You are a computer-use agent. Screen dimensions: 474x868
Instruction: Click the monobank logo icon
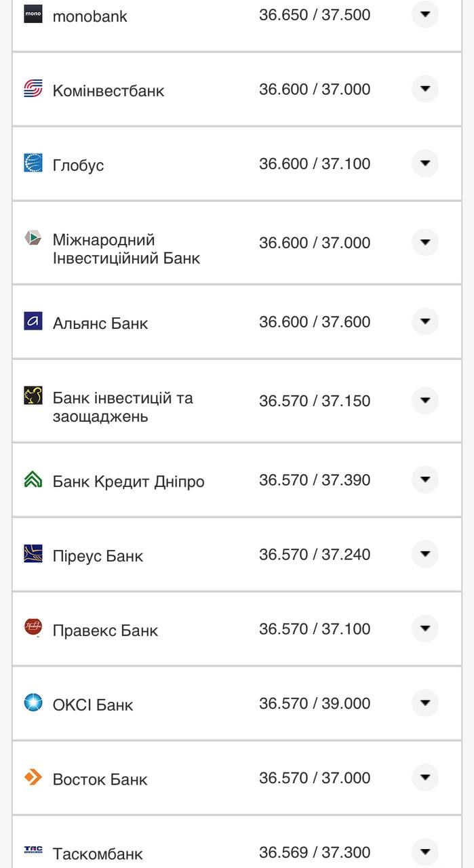click(33, 14)
